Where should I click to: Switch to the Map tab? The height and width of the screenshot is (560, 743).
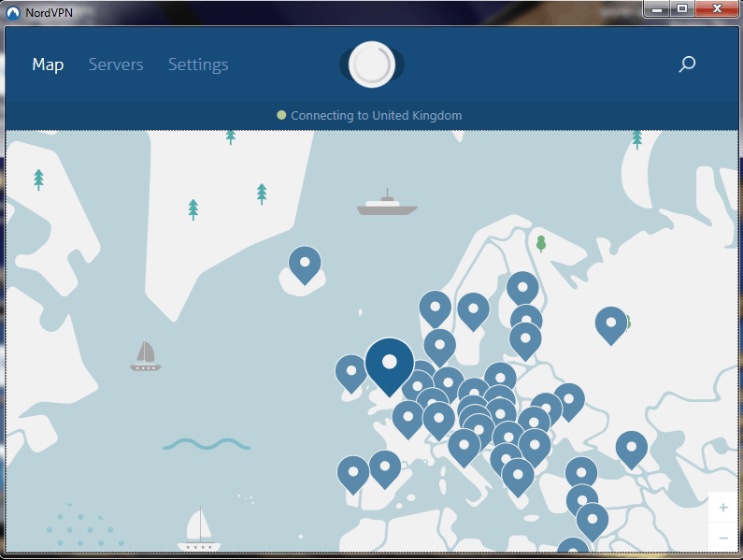click(48, 65)
